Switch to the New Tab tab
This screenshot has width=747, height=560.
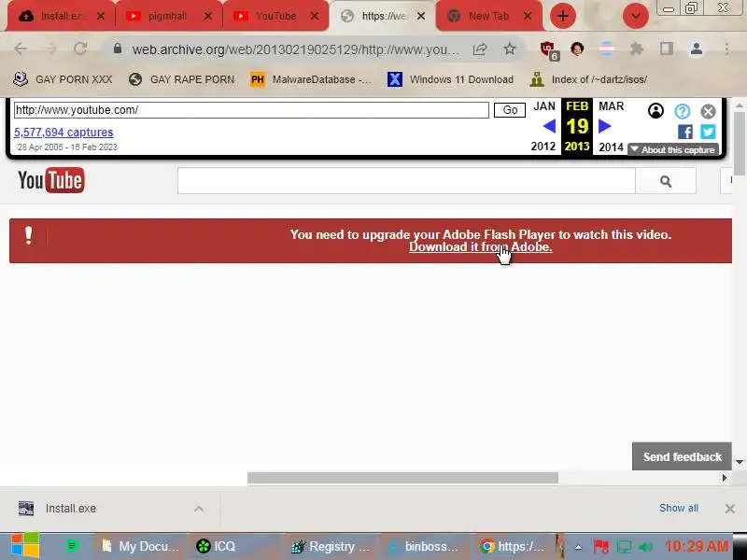[488, 16]
